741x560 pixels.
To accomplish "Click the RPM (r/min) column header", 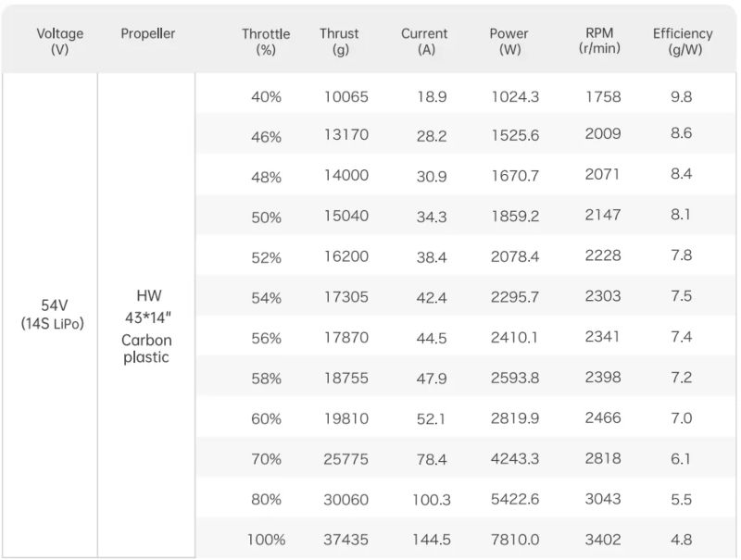I will (599, 40).
